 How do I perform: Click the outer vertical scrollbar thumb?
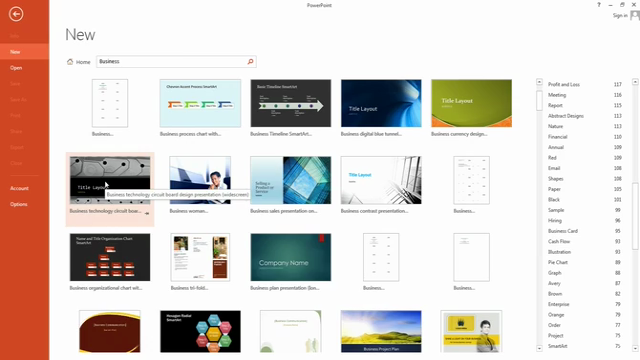[635, 216]
